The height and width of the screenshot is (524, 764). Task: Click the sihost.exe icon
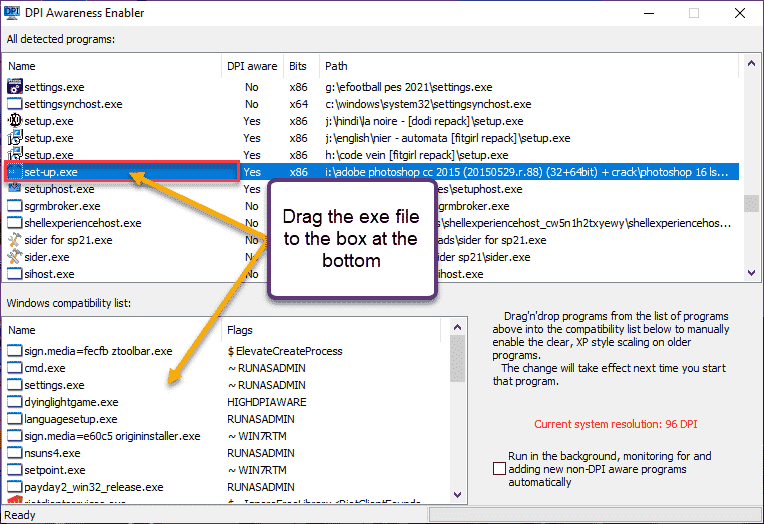point(15,274)
